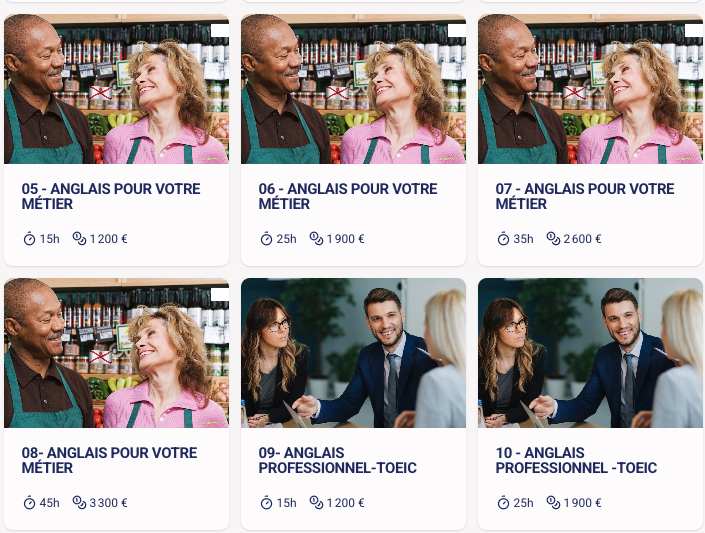The height and width of the screenshot is (533, 705).
Task: Click the stopwatch icon beside 45h on course 08
Action: click(x=29, y=502)
